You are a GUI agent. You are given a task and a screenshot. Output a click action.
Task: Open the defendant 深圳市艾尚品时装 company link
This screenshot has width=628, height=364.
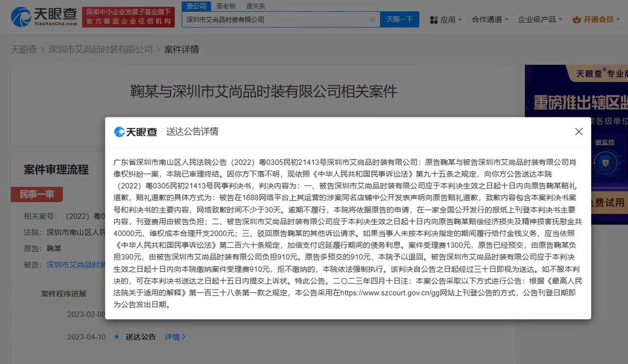point(76,265)
